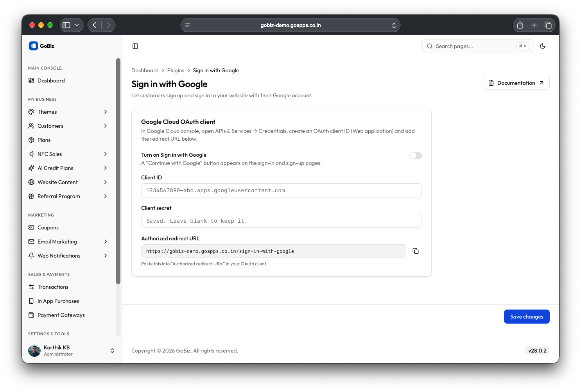Go to Dashboard breadcrumb
This screenshot has width=581, height=392.
[x=145, y=70]
